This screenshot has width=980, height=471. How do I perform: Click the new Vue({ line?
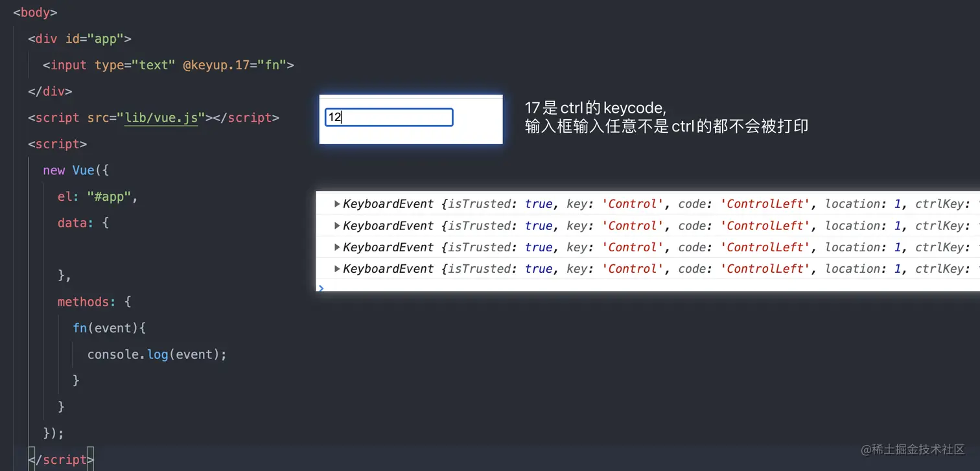pyautogui.click(x=76, y=170)
